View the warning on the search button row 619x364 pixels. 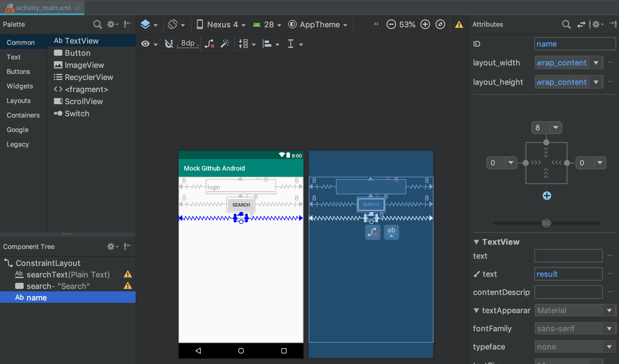pyautogui.click(x=128, y=286)
